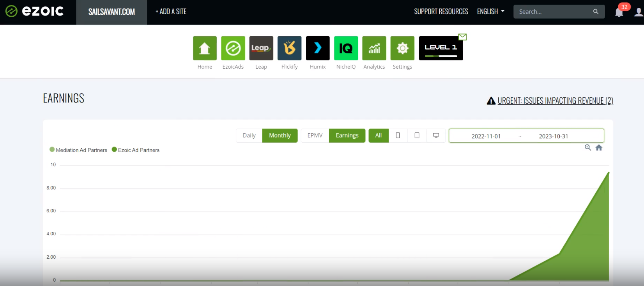This screenshot has width=644, height=286.
Task: Toggle Ezoic Ad Partners legend series
Action: (136, 150)
